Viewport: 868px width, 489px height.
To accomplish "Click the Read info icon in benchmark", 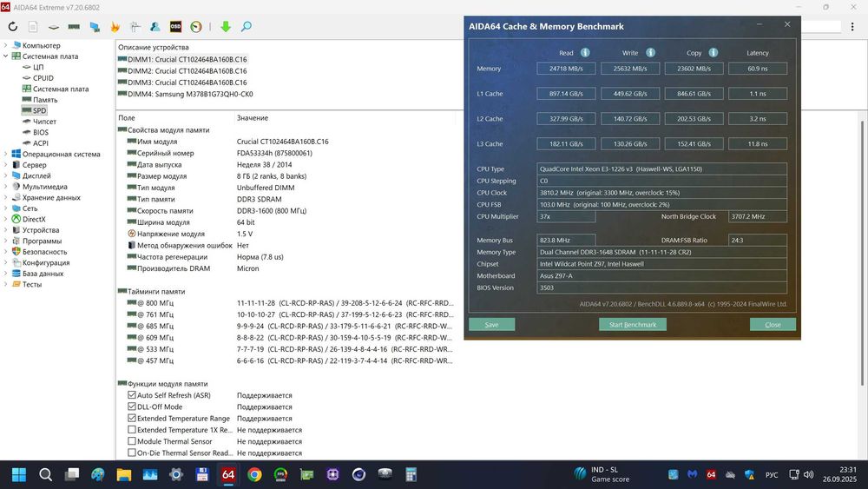I will (x=585, y=53).
